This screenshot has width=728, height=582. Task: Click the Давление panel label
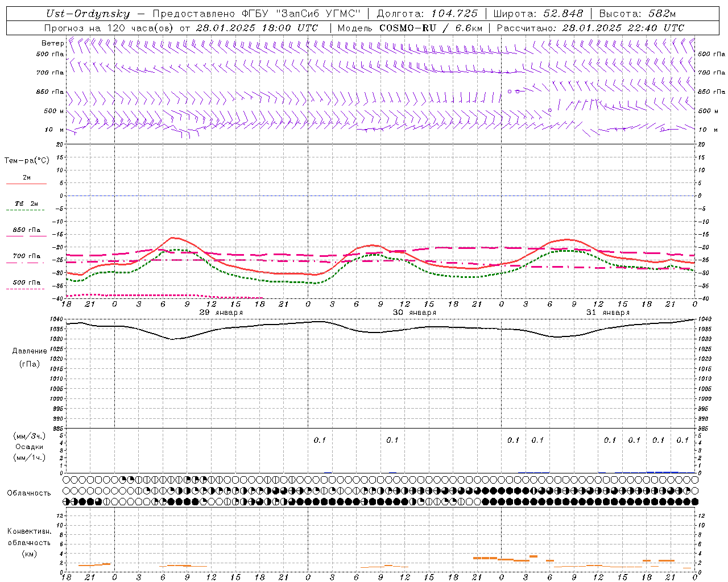pos(29,351)
